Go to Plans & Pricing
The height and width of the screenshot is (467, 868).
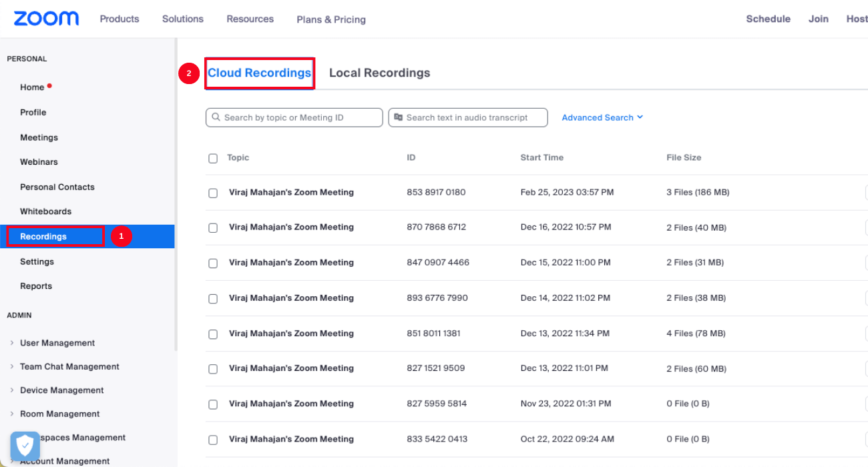331,19
